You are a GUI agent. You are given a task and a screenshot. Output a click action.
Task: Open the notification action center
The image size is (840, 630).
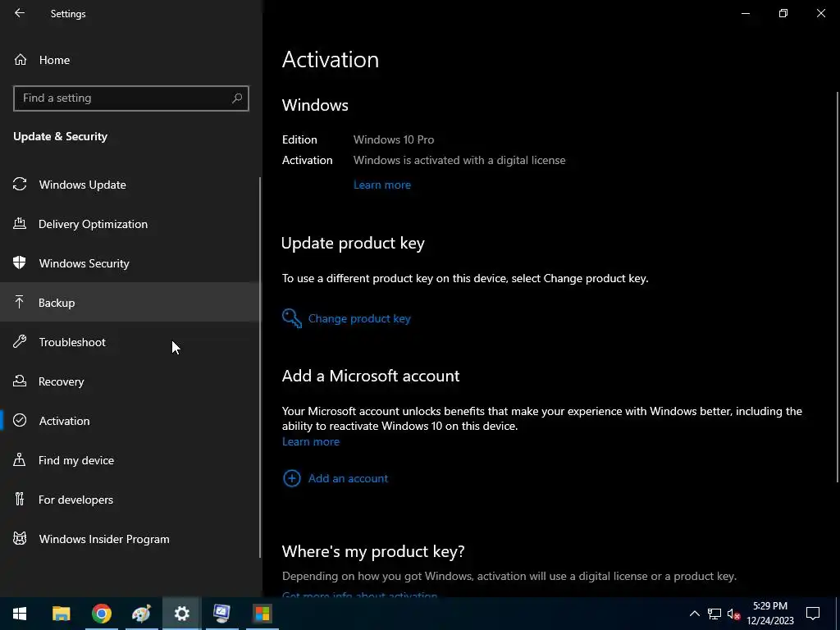[813, 614]
